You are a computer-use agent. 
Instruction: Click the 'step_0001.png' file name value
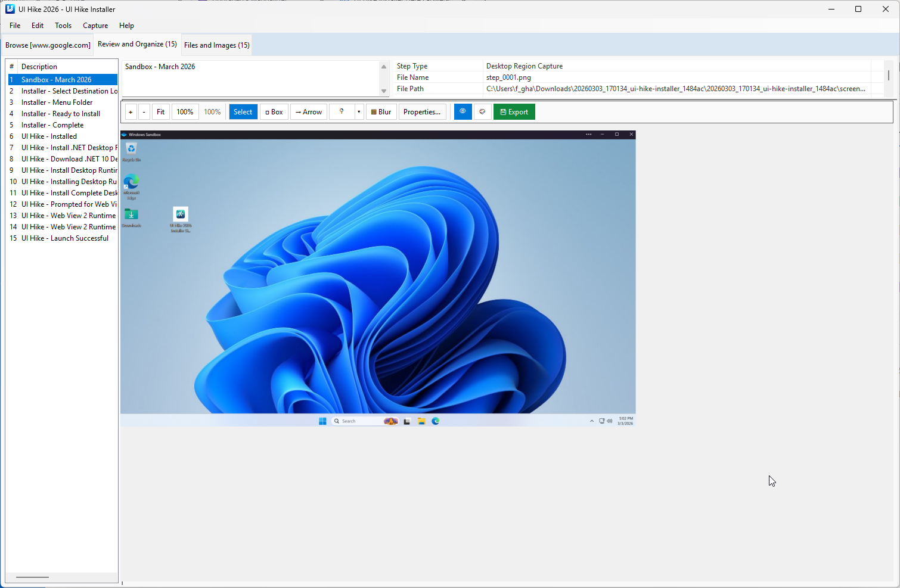click(508, 77)
